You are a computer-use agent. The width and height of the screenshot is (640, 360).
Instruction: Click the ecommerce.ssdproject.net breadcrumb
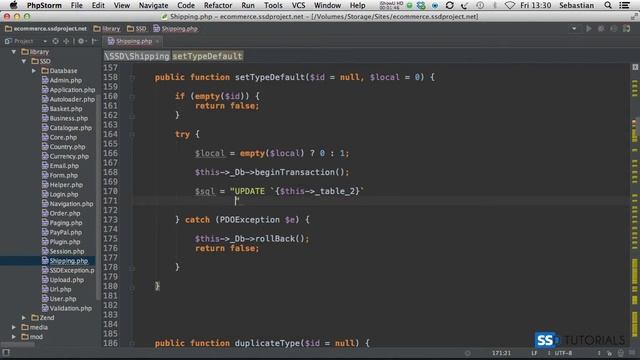(x=46, y=29)
